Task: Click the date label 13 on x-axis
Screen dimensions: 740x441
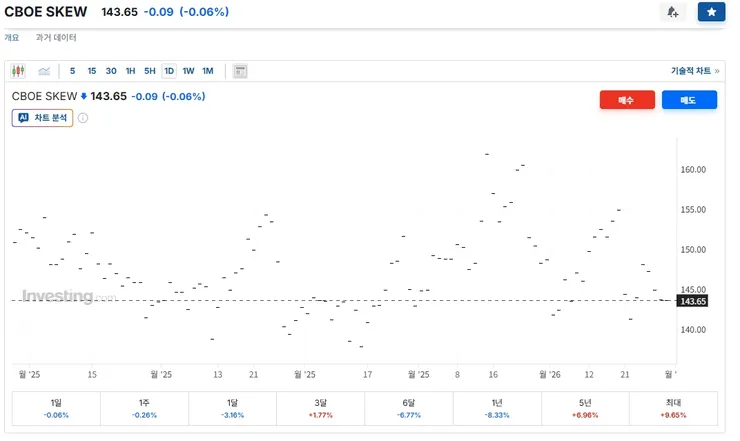Action: tap(218, 374)
